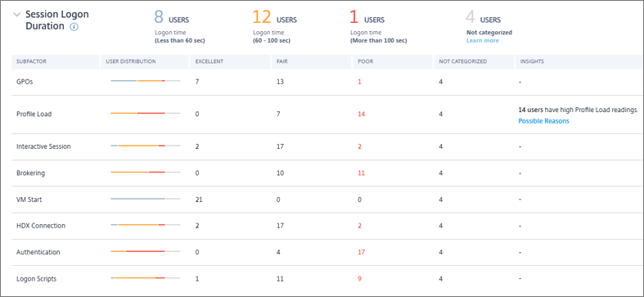The height and width of the screenshot is (297, 644).
Task: Click the Interactive Session user distribution bar
Action: [146, 146]
